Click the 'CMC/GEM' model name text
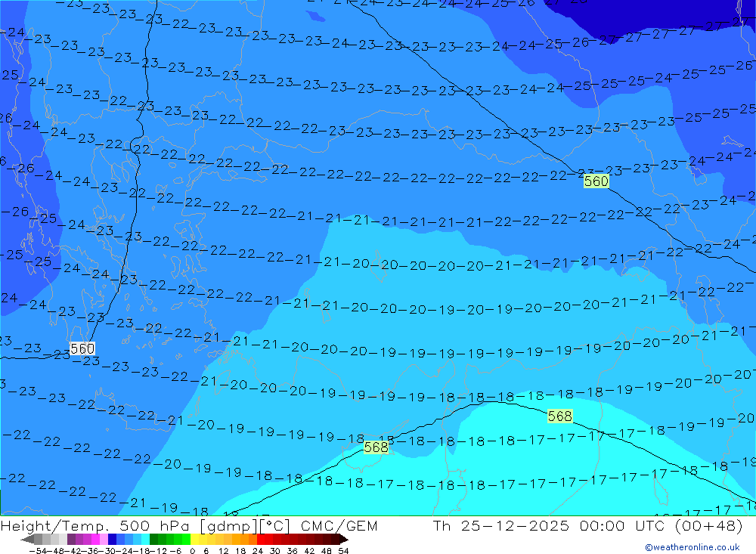Viewport: 756px width, 554px height. point(339,525)
